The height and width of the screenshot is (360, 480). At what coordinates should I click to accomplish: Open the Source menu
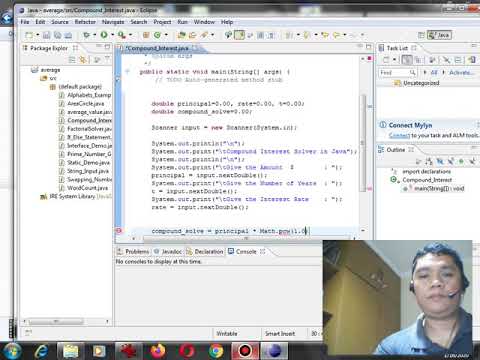(60, 22)
